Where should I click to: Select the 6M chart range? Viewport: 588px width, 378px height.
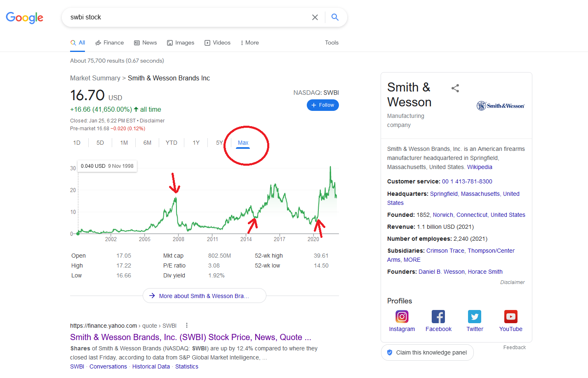pos(147,143)
